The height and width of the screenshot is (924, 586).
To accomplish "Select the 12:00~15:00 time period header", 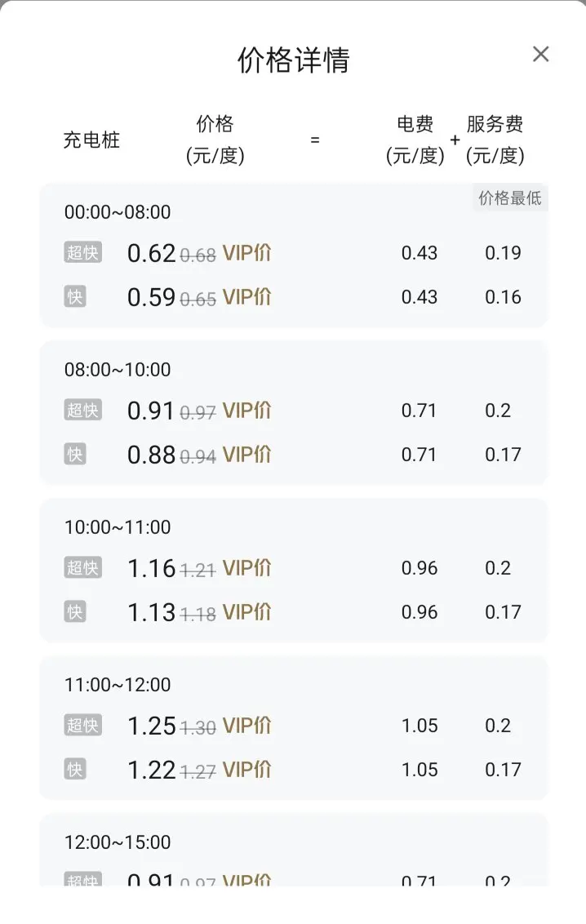I will pos(118,842).
